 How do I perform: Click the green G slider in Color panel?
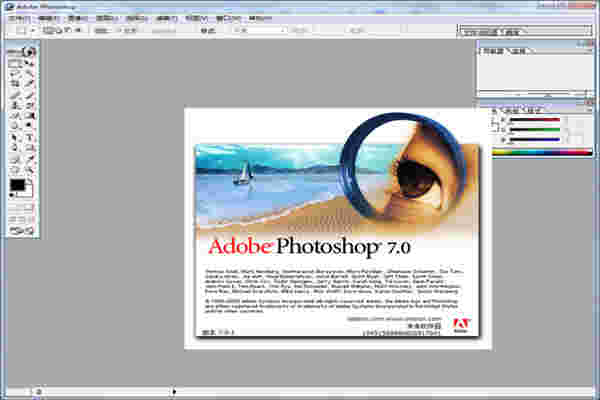tap(535, 130)
